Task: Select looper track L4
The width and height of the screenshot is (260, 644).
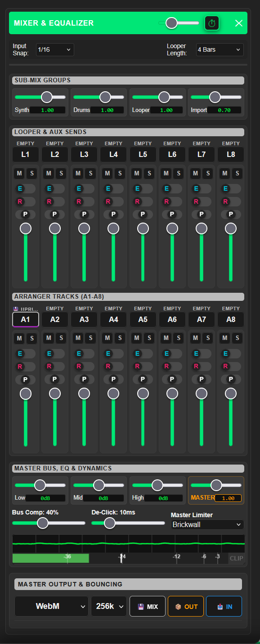Action: (x=113, y=154)
